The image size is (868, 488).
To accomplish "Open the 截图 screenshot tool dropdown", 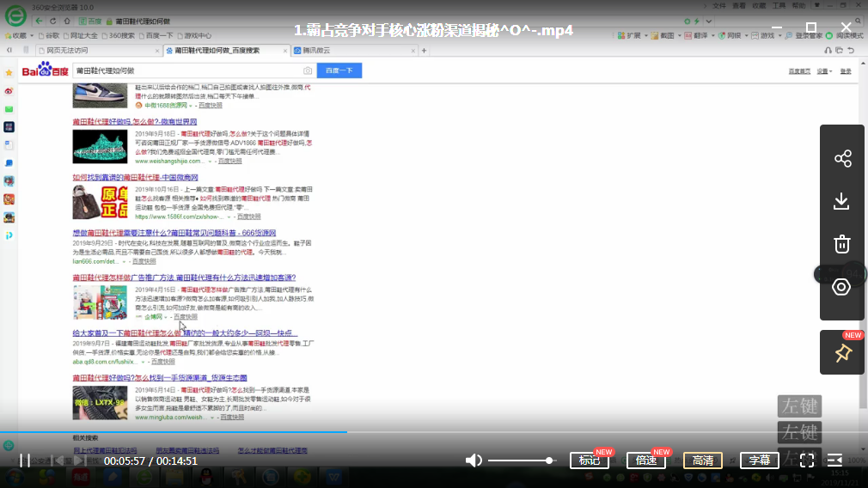I will (666, 35).
